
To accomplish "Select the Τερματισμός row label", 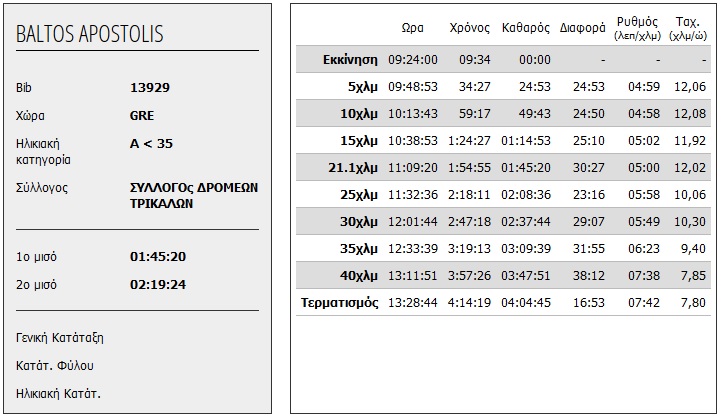I will 339,302.
